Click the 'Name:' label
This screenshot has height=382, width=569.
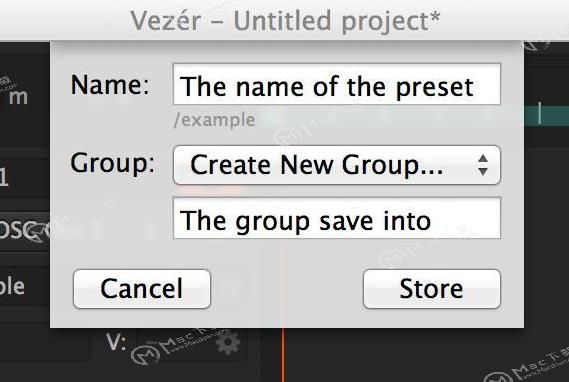coord(110,85)
